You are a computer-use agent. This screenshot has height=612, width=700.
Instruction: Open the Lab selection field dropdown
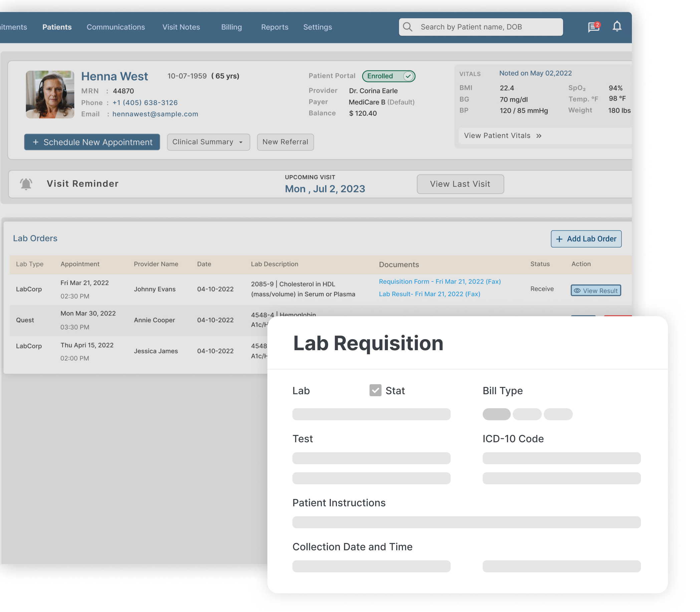[x=371, y=414]
